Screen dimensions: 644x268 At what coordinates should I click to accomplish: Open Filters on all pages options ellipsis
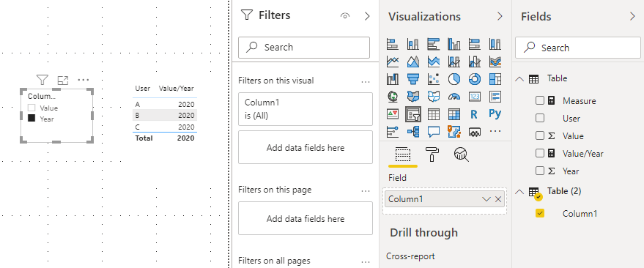[366, 261]
